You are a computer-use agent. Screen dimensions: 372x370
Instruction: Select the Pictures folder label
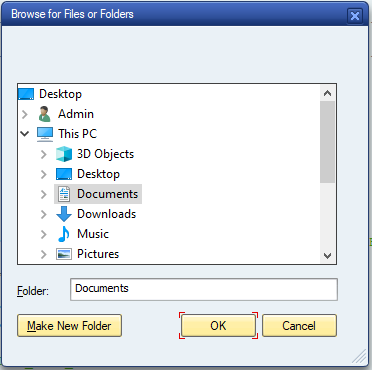pos(98,254)
